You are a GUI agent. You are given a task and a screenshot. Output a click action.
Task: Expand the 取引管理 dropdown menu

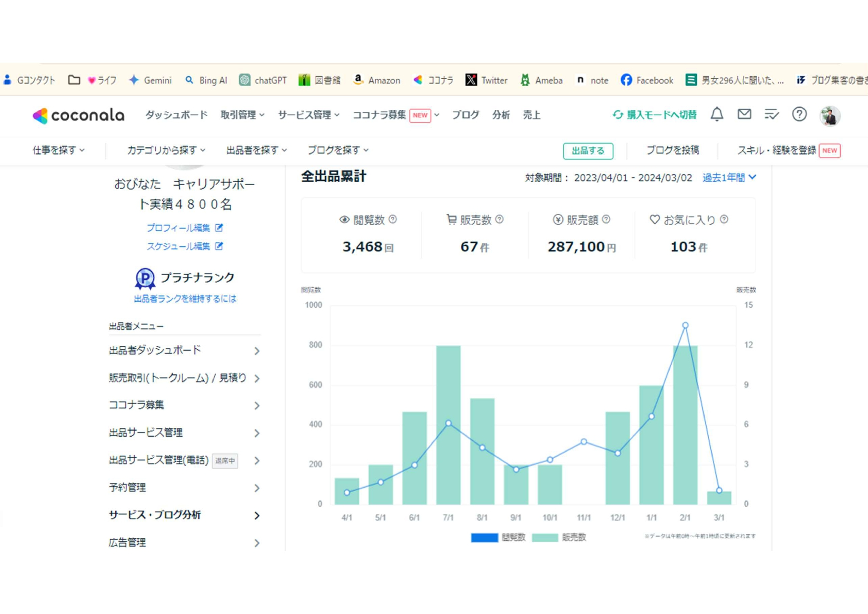coord(242,115)
